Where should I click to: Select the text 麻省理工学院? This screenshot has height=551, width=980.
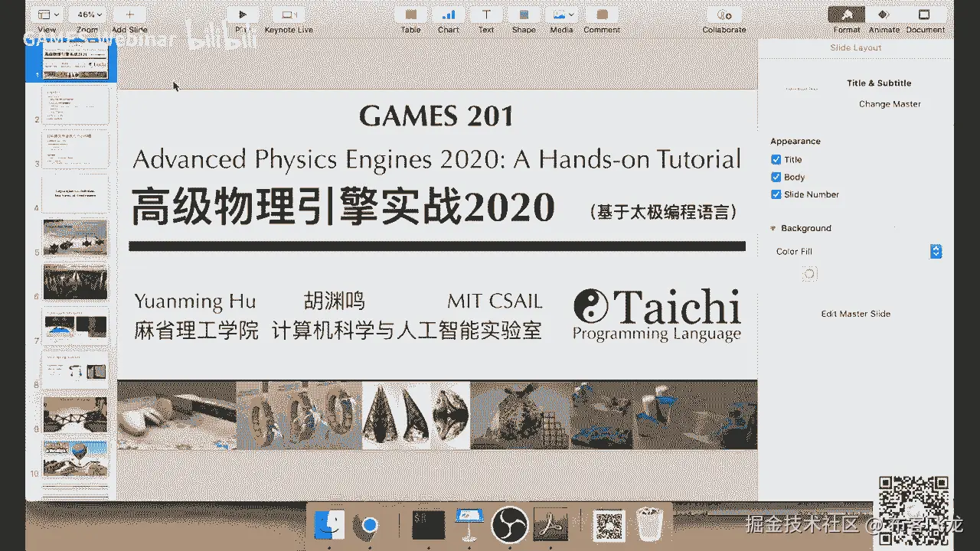click(196, 331)
